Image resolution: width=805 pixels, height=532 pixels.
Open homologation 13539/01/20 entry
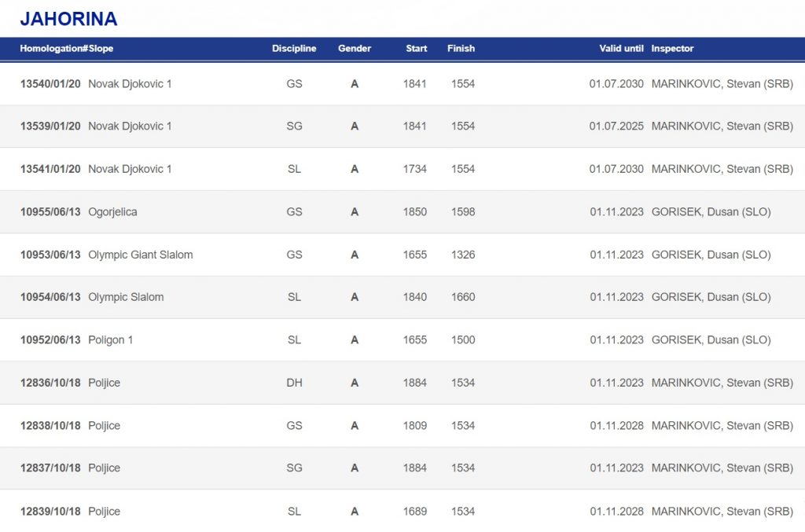tap(50, 127)
